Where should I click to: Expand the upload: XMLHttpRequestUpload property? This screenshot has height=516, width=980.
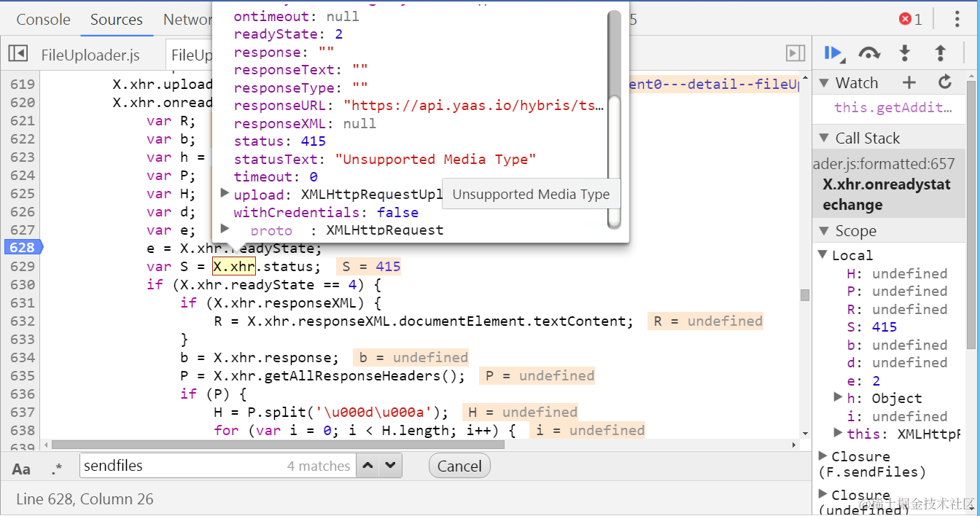[x=225, y=193]
